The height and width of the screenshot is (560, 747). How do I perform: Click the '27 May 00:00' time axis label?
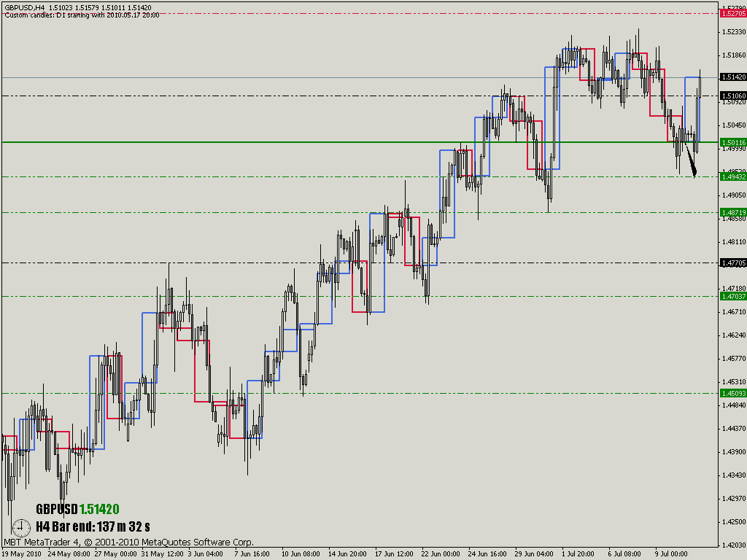pos(116,554)
